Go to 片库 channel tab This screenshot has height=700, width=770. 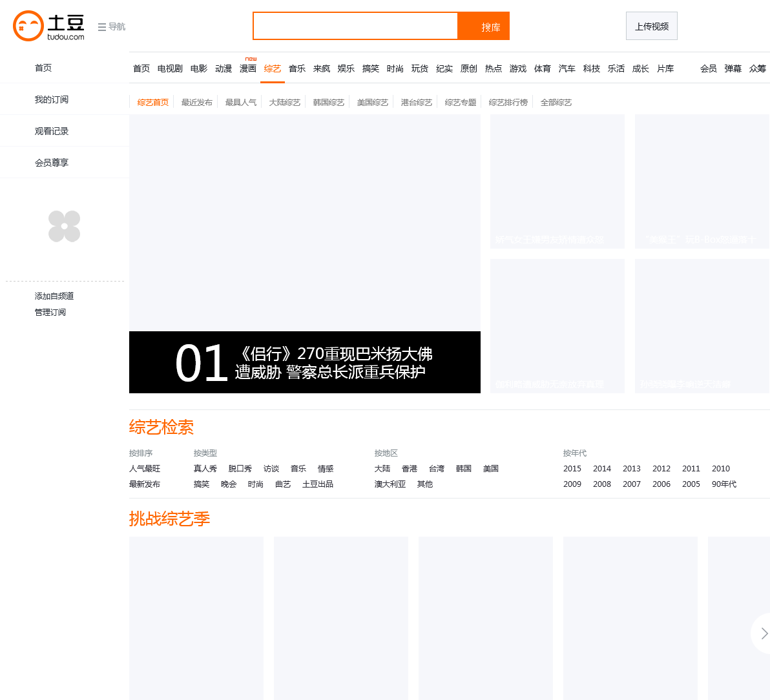click(x=665, y=68)
